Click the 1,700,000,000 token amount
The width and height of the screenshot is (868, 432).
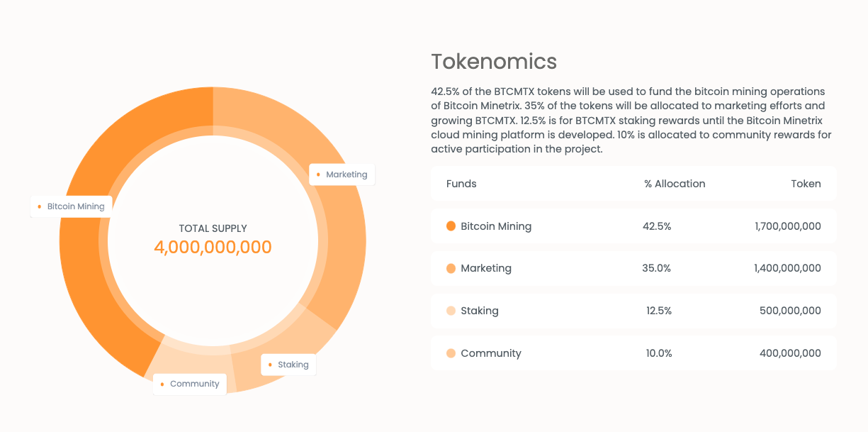[788, 226]
